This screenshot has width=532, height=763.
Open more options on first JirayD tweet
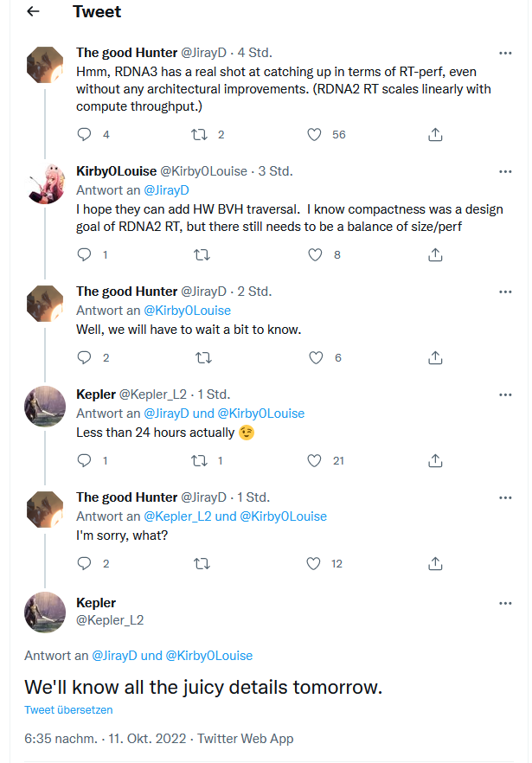tap(505, 53)
